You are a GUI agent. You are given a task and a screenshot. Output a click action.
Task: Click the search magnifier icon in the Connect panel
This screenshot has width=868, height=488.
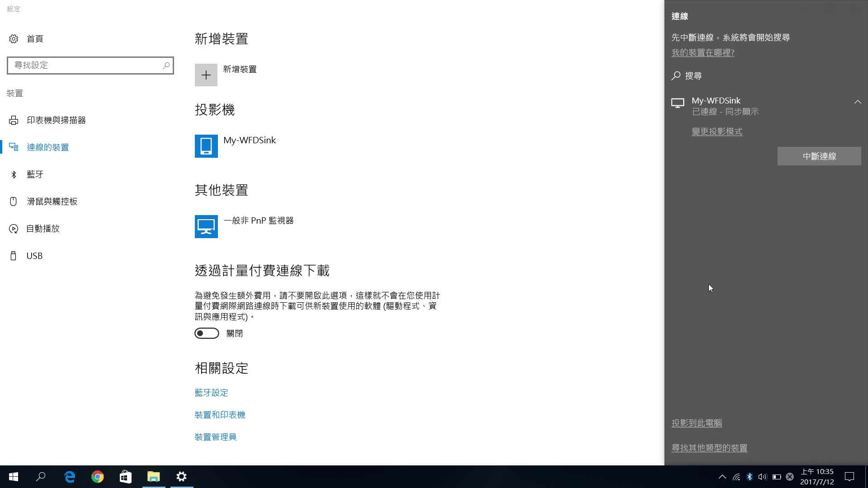pos(676,76)
